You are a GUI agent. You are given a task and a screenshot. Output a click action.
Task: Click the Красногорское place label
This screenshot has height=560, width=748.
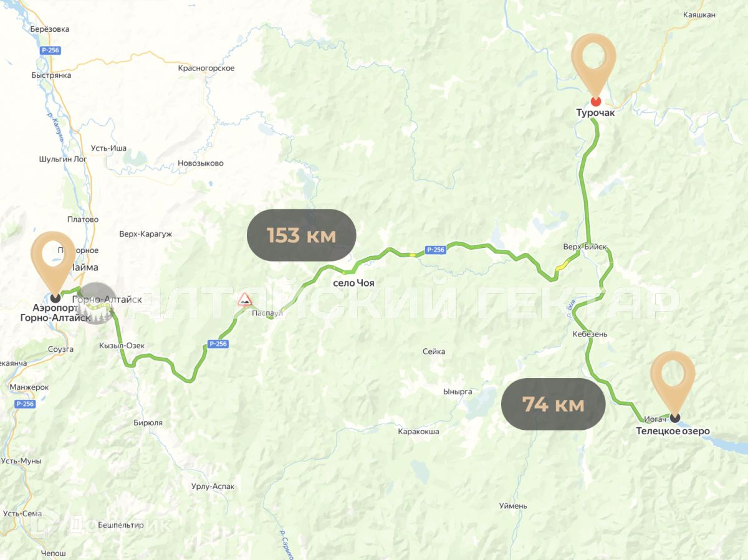coord(206,68)
